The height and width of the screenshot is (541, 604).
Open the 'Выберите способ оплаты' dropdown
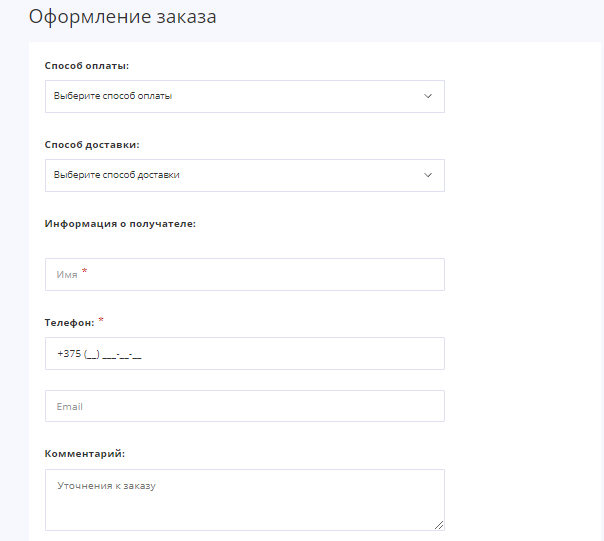pyautogui.click(x=244, y=96)
